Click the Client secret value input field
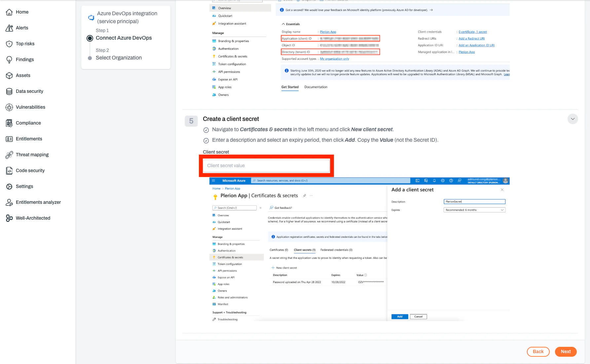The width and height of the screenshot is (590, 364). 266,165
